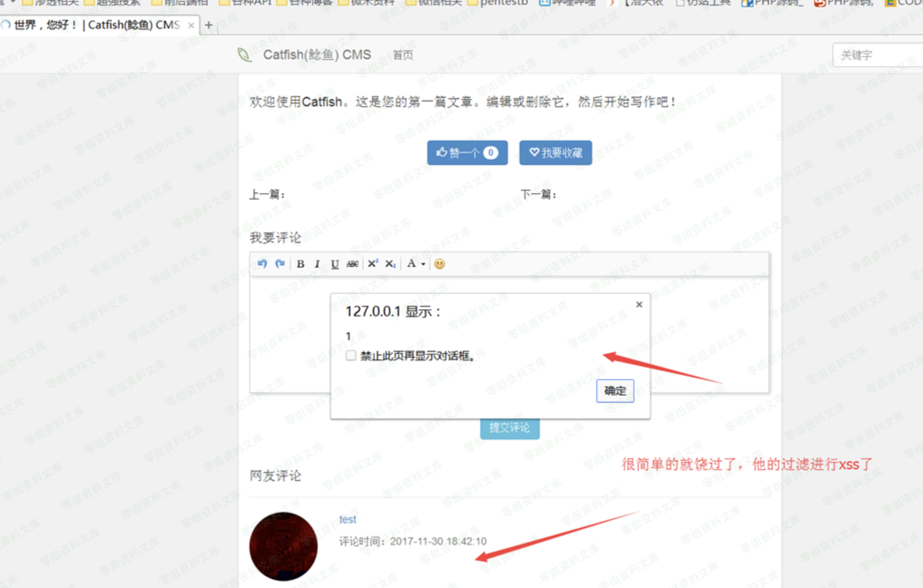Toggle strikethrough formatting in comment toolbar
The image size is (923, 588).
click(352, 264)
